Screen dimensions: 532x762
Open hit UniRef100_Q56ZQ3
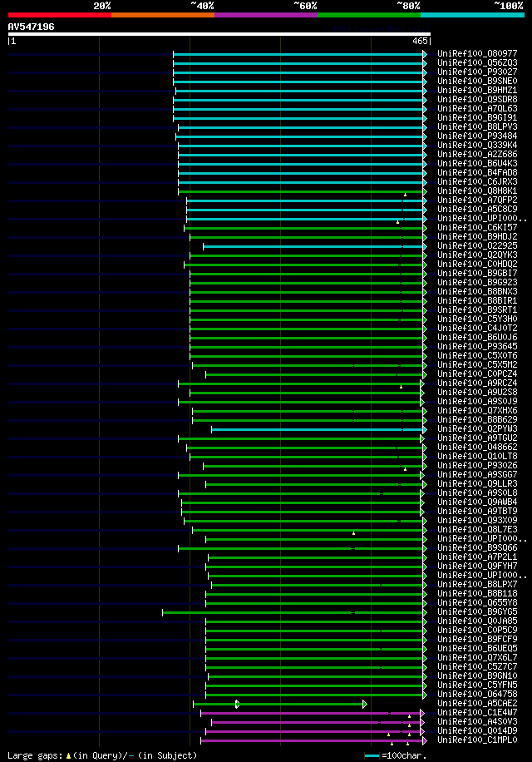tap(477, 62)
